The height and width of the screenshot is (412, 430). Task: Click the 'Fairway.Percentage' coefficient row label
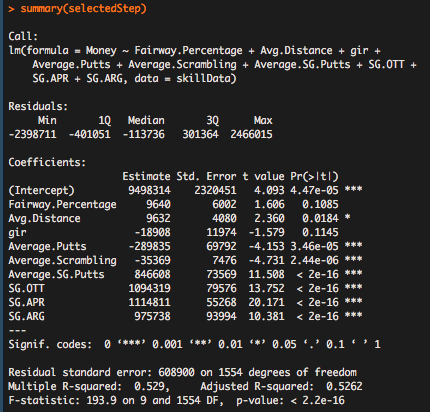click(x=62, y=204)
